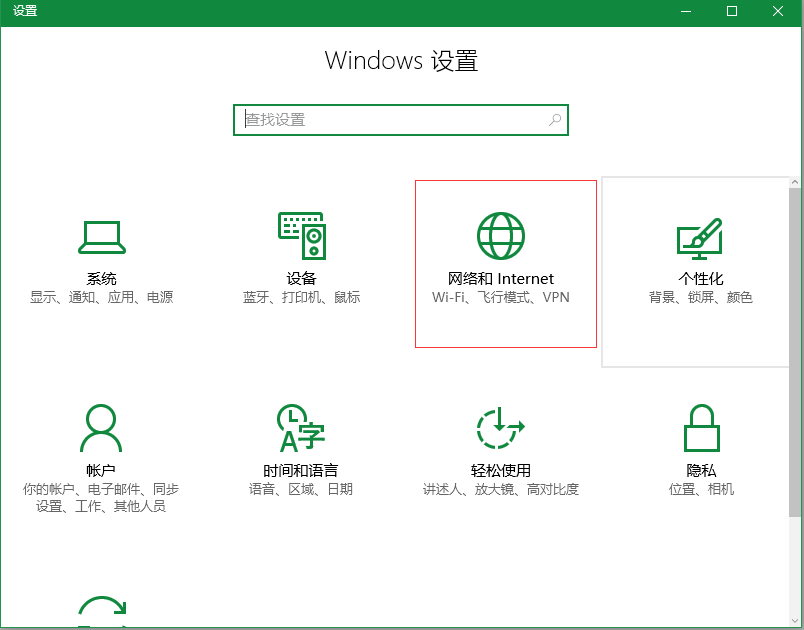
Task: Open the 轻松使用 dashed clock icon
Action: 500,428
